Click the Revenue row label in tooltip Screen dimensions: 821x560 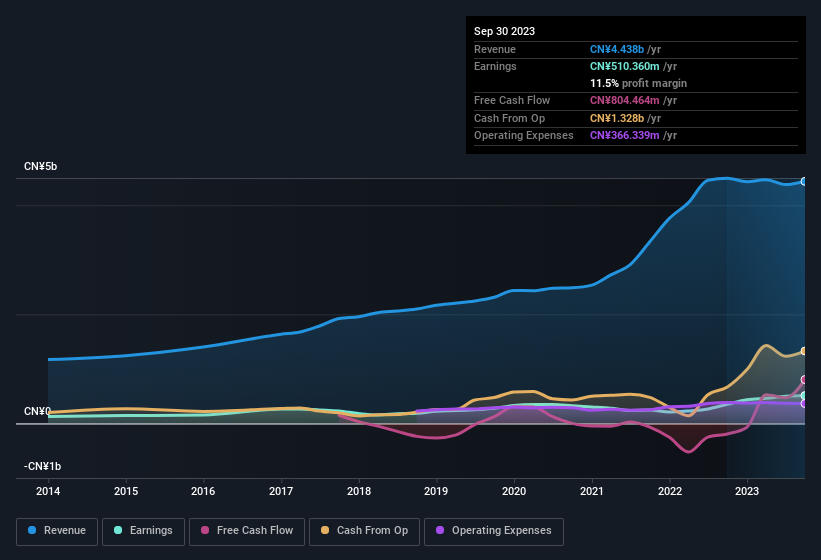point(495,49)
